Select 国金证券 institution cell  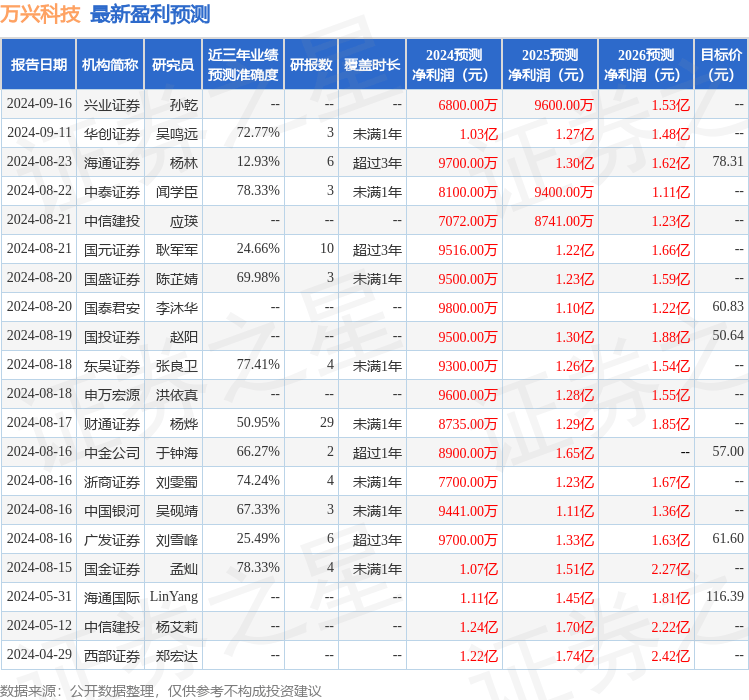pyautogui.click(x=112, y=569)
